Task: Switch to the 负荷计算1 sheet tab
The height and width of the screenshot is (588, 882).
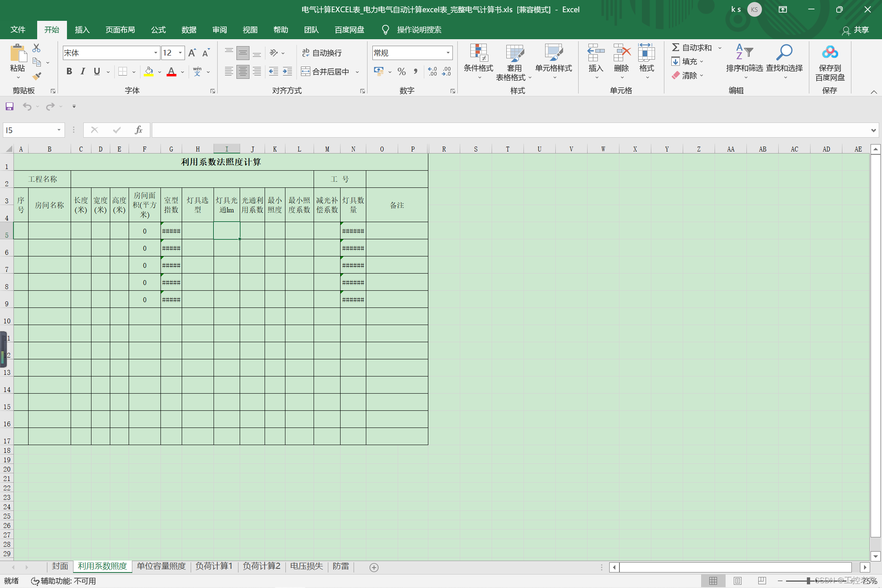Action: coord(214,566)
